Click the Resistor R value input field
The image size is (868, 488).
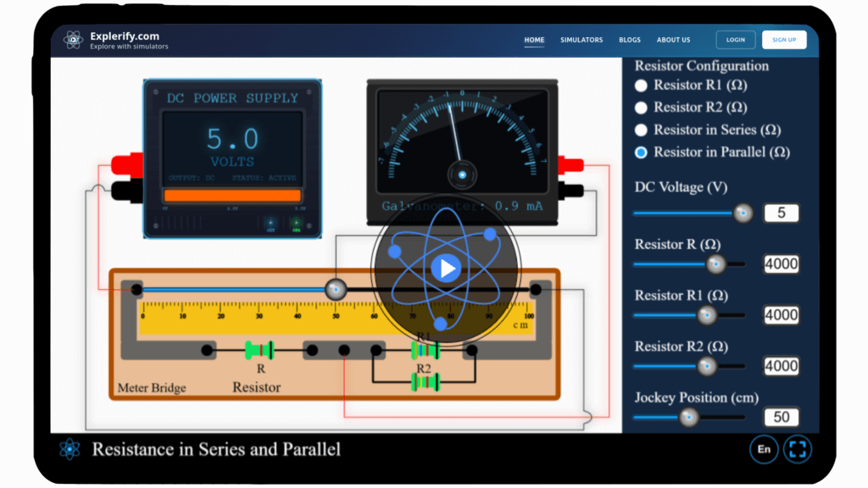(780, 264)
